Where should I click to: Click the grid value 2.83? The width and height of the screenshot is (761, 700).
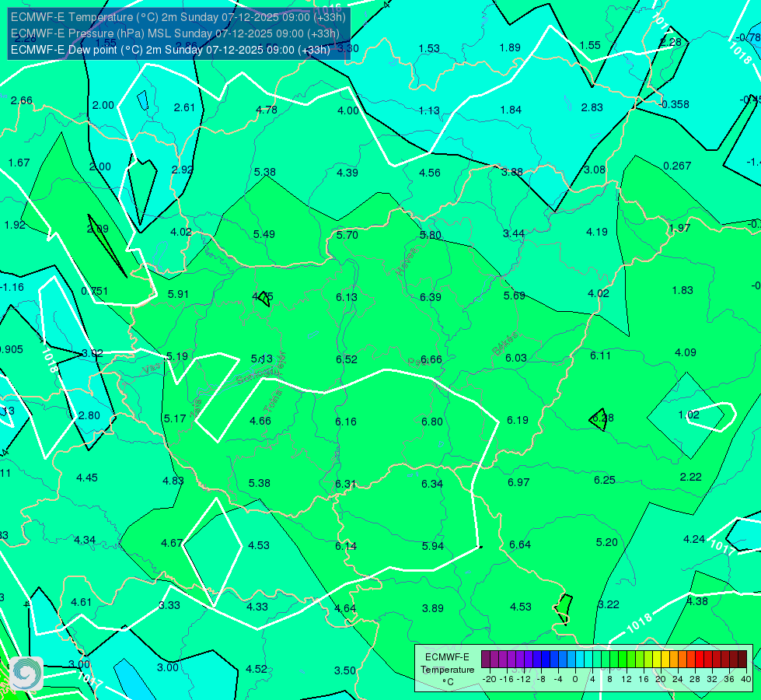point(592,108)
